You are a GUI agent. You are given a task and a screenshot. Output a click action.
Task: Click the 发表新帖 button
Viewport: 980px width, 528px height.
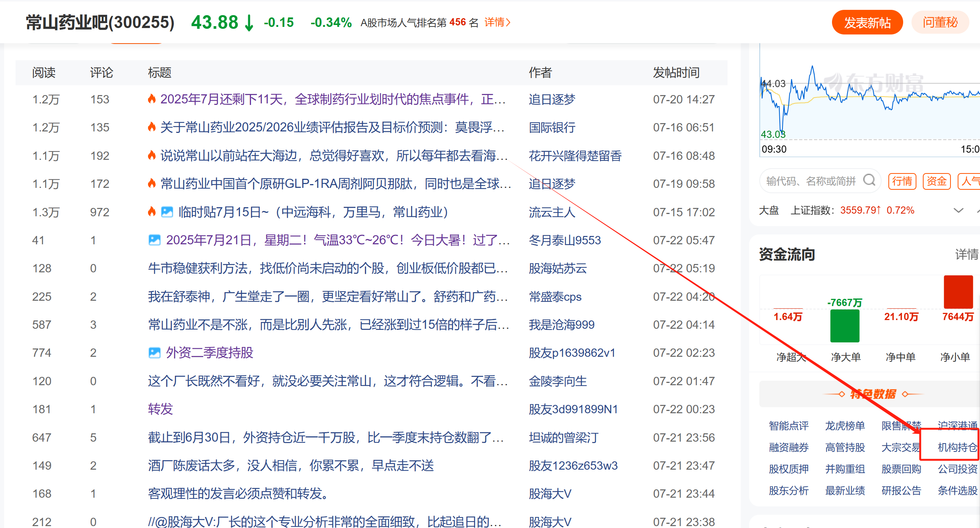867,22
